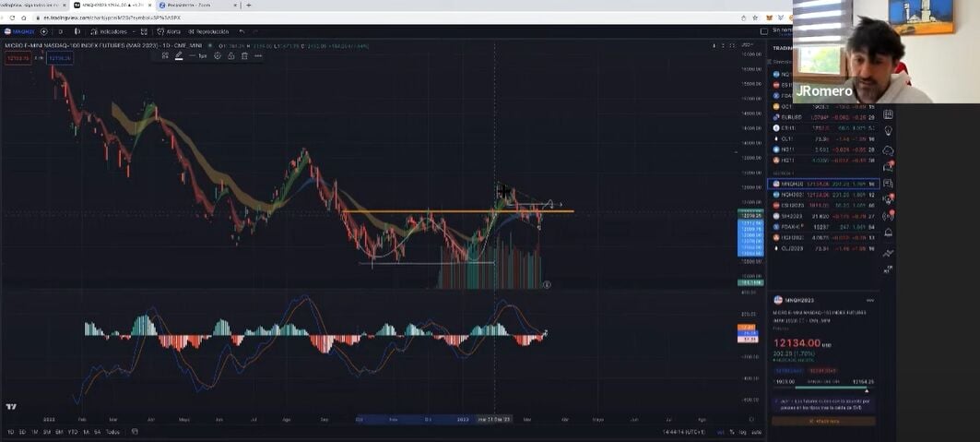
Task: Click the day range bar in details panel
Action: tap(824, 388)
